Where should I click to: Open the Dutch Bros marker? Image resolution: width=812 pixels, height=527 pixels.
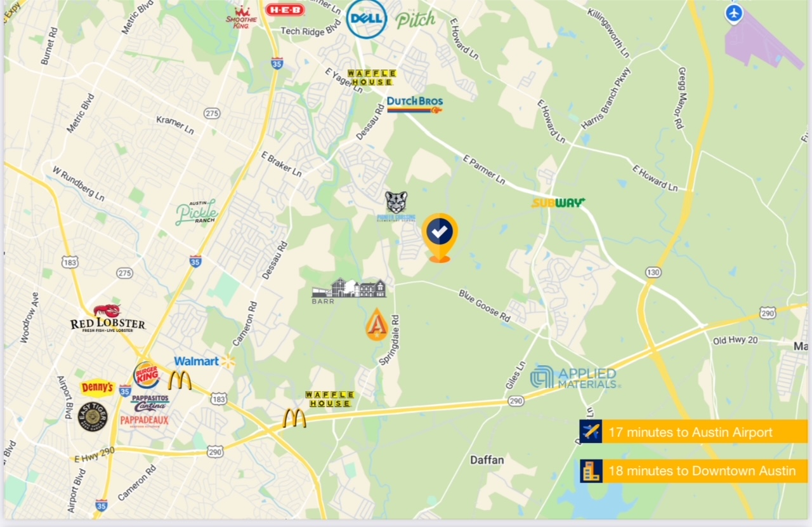coord(415,104)
